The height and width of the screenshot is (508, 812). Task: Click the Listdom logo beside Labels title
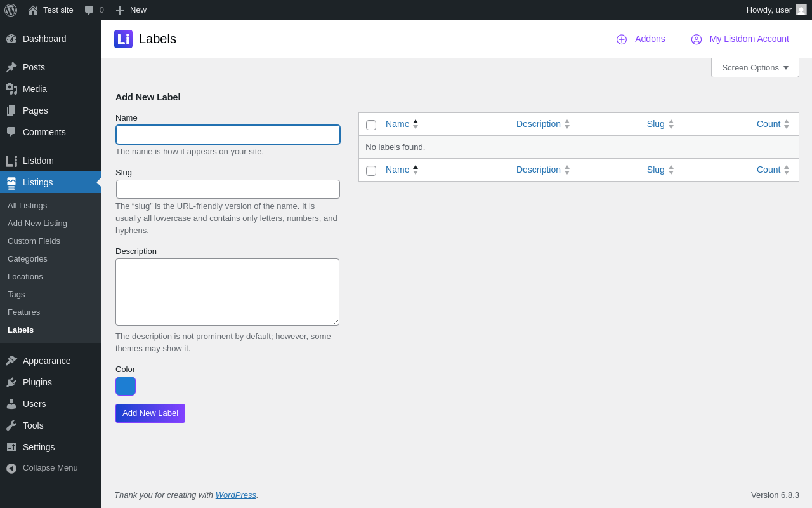coord(123,39)
